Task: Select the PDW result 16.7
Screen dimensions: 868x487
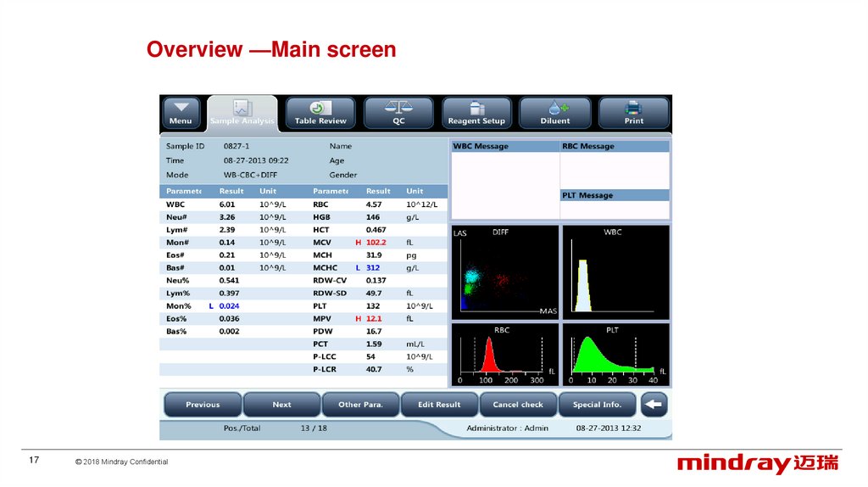Action: (x=374, y=332)
